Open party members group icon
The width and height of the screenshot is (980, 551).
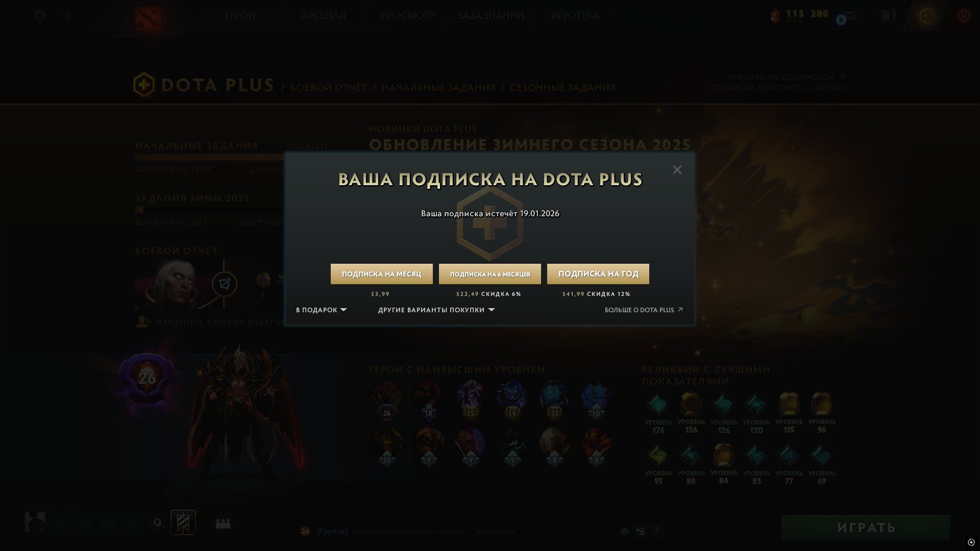(223, 523)
